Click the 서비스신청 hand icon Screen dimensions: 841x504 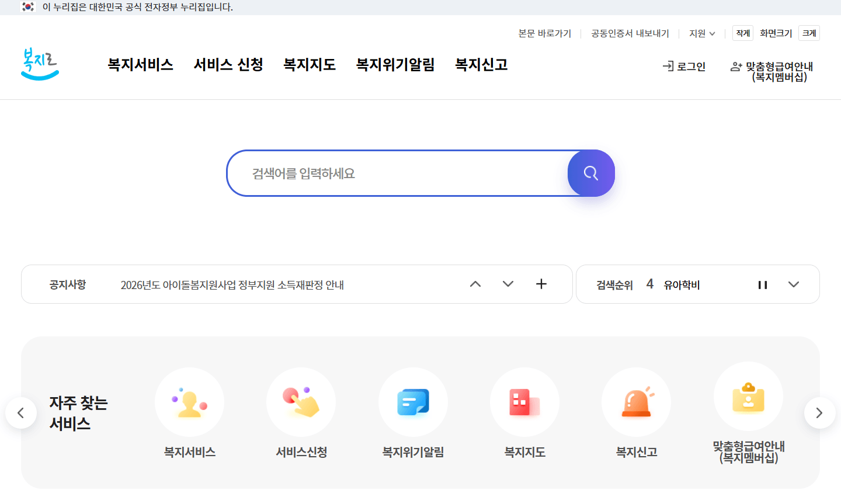[x=301, y=402]
